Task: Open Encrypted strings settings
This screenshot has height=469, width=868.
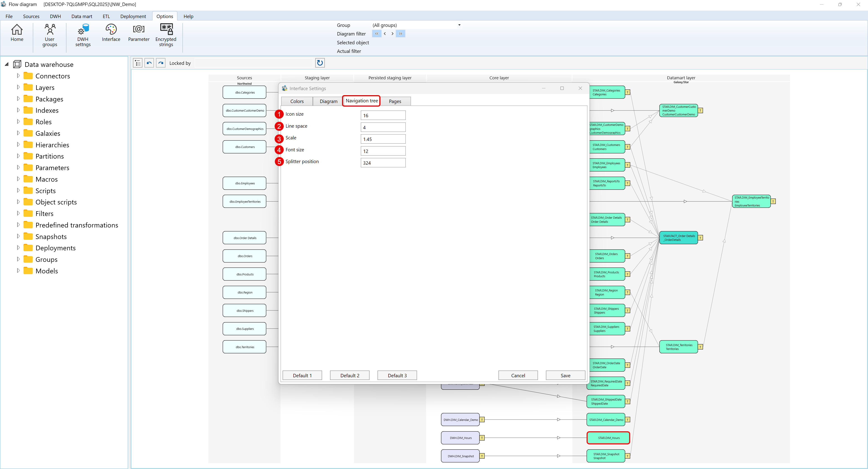Action: click(x=166, y=35)
